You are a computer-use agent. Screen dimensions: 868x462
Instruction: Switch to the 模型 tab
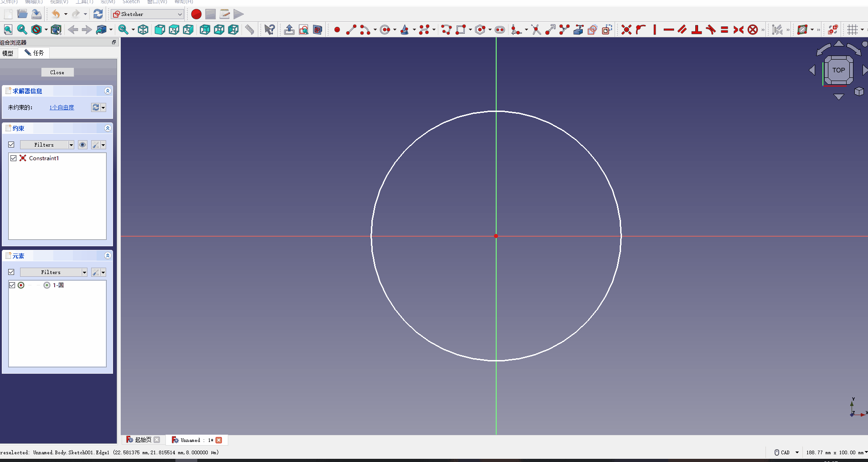(x=8, y=53)
